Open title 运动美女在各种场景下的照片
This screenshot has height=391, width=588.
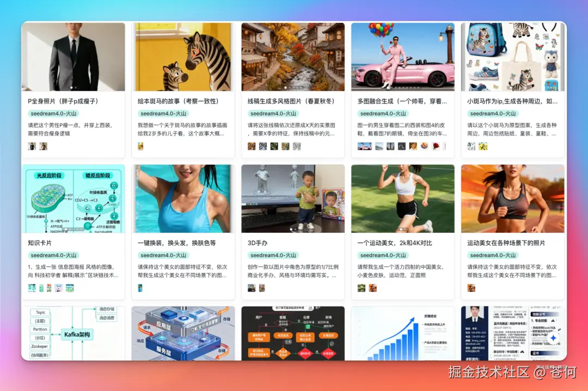pos(506,243)
